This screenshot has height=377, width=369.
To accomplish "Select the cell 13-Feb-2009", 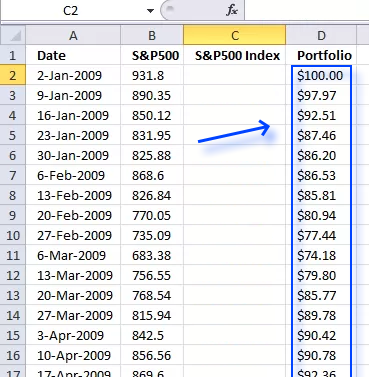I will pyautogui.click(x=73, y=195).
